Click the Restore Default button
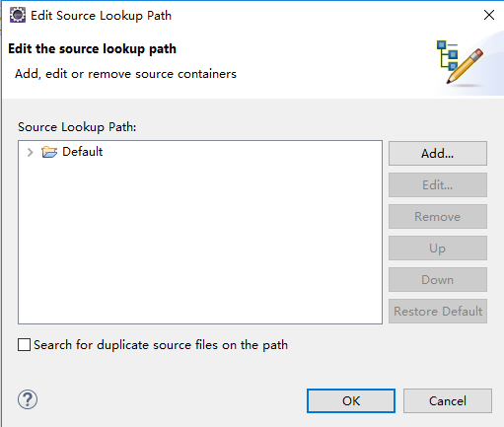Screen dimensions: 504x427 tap(438, 311)
